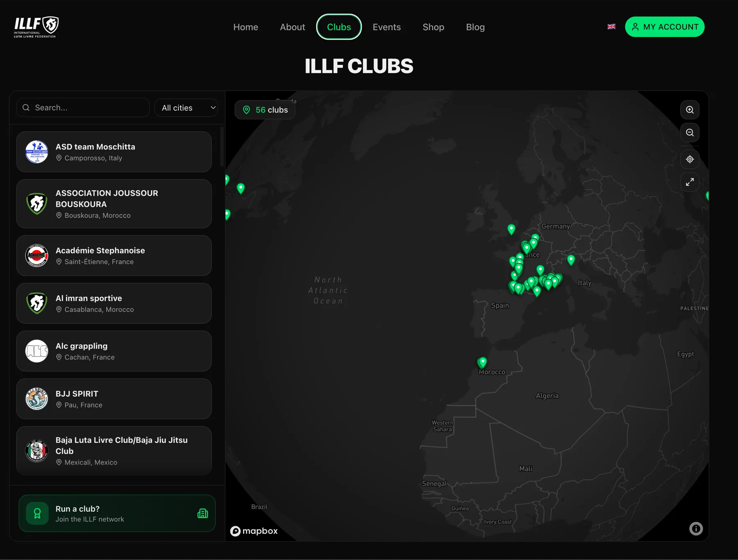Click the pin icon in 56 clubs badge

tap(246, 110)
